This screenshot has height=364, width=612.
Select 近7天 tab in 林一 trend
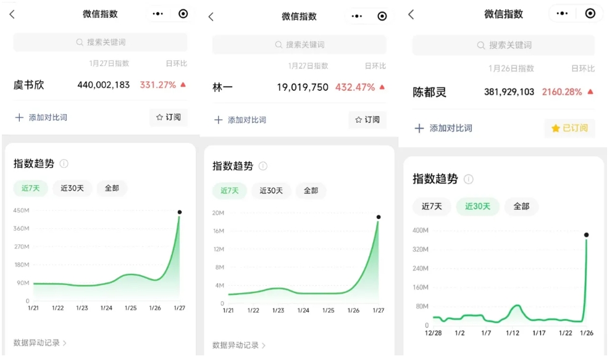(x=230, y=191)
